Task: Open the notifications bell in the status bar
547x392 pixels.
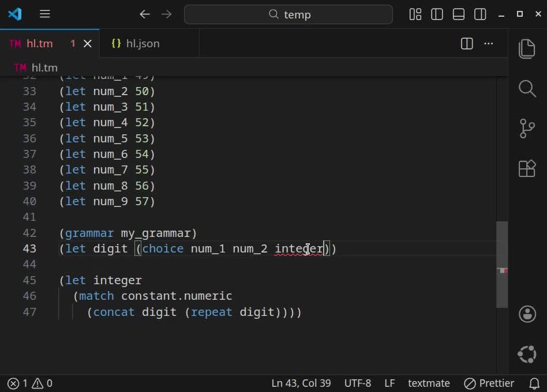Action: [534, 383]
